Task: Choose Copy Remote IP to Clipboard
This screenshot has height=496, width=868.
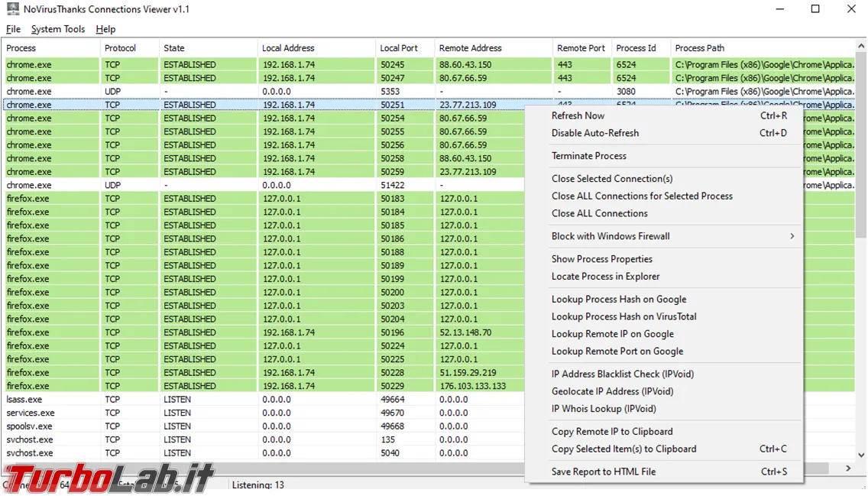Action: pos(663,432)
